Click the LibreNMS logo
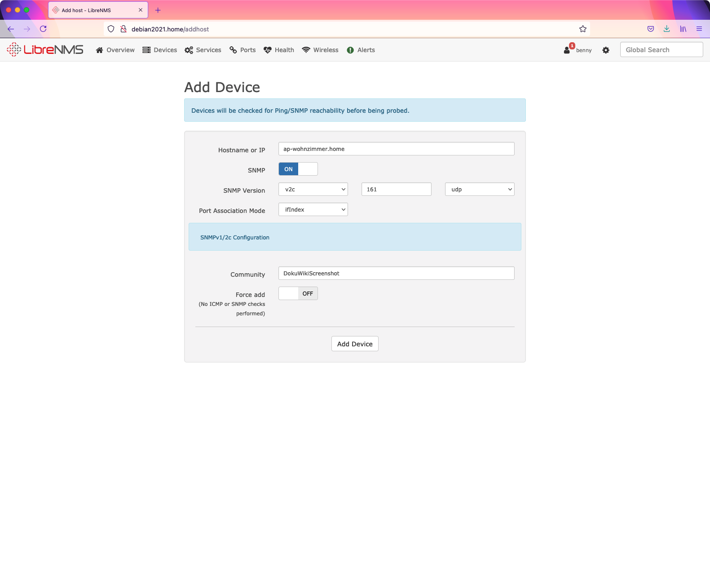 [x=45, y=50]
